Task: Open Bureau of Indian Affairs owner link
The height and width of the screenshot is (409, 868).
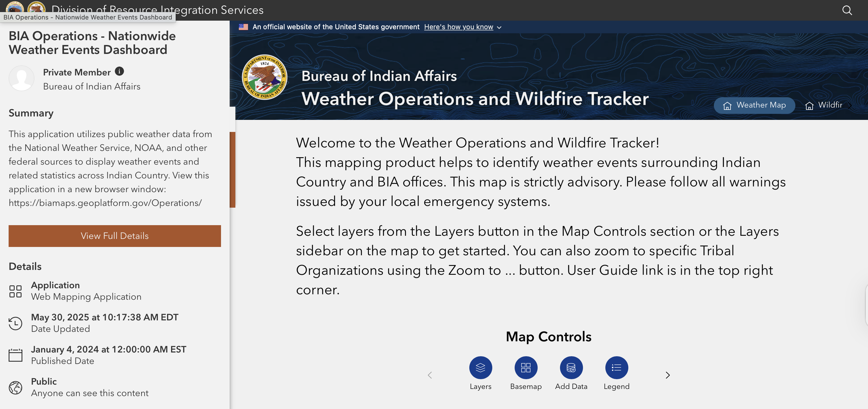Action: (92, 87)
